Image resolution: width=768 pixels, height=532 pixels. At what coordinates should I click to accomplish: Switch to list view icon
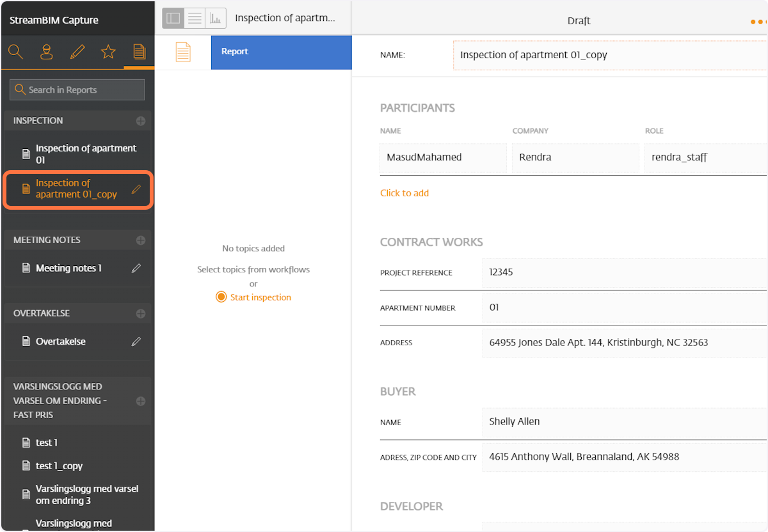pos(195,19)
